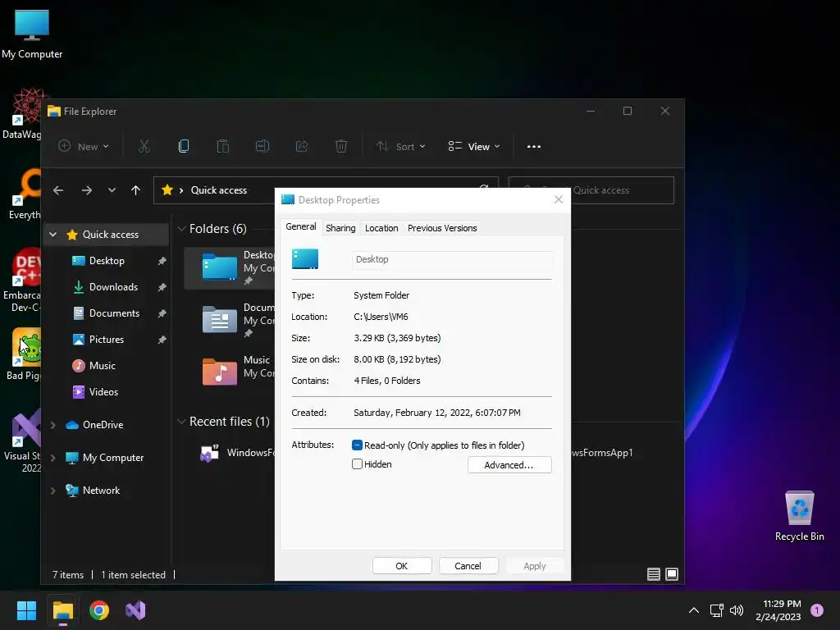Show hidden system tray icons chevron

694,610
